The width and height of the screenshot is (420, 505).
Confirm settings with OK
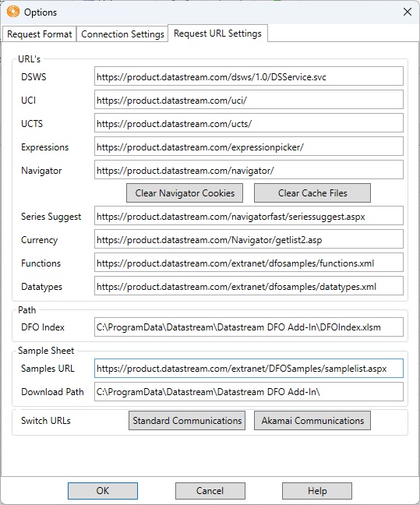(103, 491)
